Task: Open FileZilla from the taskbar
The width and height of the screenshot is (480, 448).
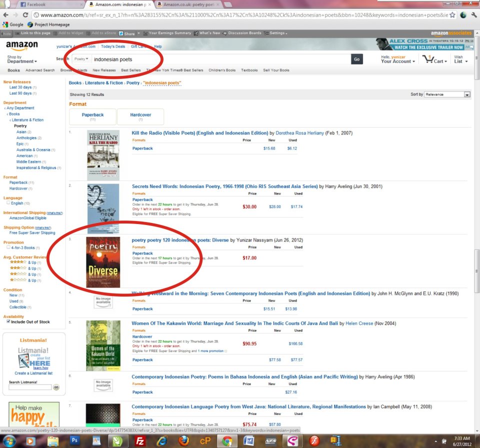Action: tap(140, 441)
